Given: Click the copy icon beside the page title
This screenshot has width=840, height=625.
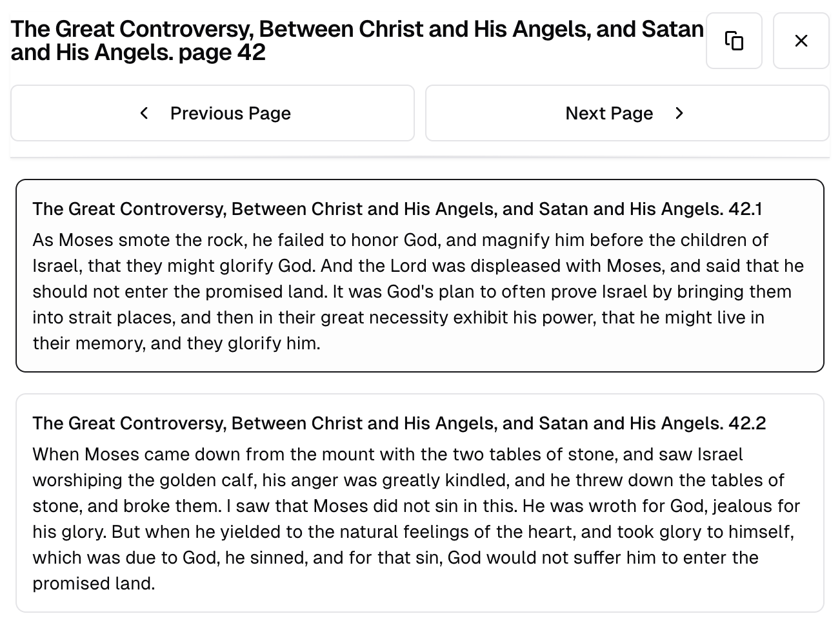Looking at the screenshot, I should [x=734, y=41].
